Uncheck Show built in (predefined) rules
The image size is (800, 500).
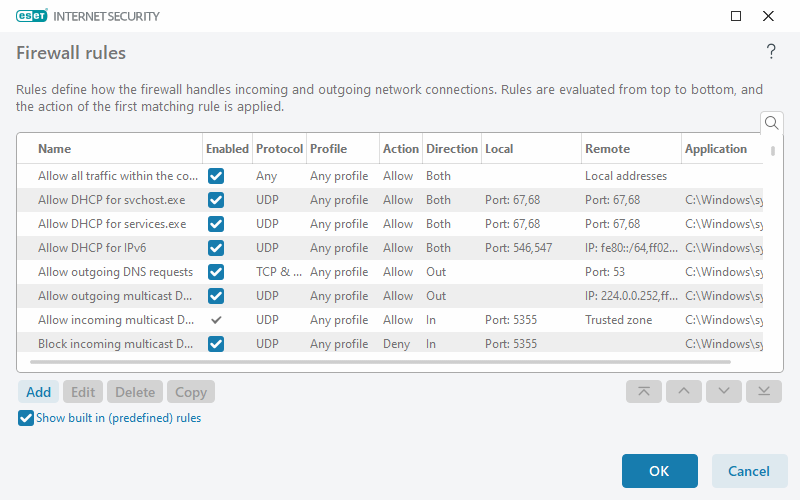pos(26,418)
